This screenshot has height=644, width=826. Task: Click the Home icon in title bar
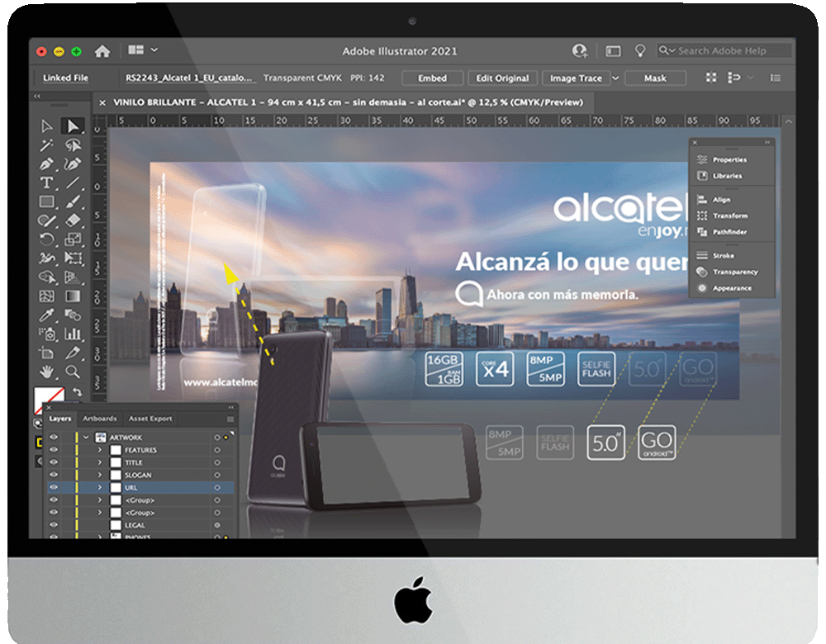102,51
